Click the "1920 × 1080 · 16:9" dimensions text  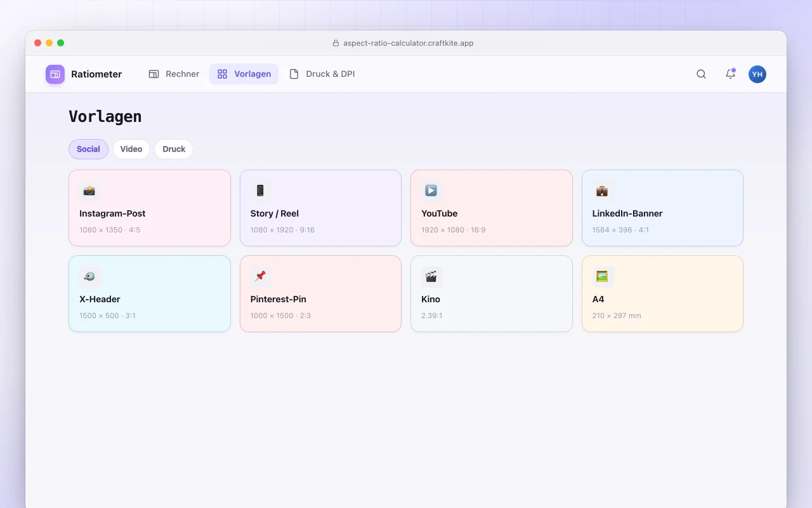(454, 230)
